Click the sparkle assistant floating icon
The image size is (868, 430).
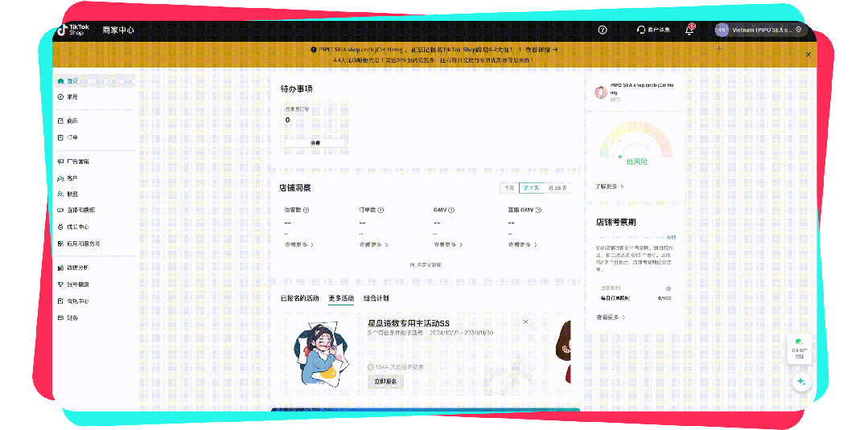tap(800, 382)
